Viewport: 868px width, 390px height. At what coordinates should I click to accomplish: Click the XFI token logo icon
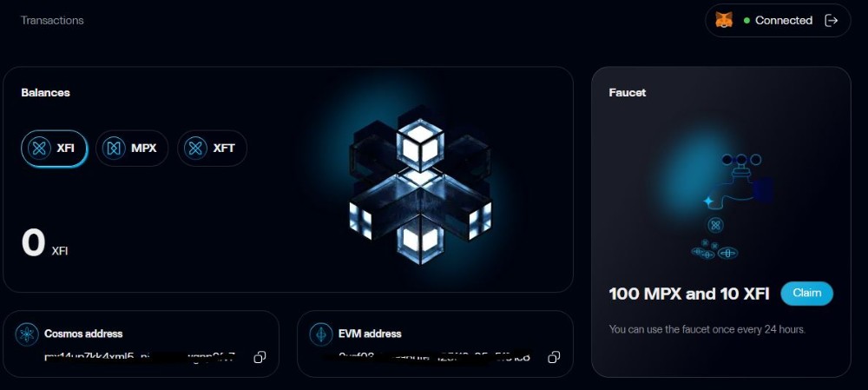[39, 149]
